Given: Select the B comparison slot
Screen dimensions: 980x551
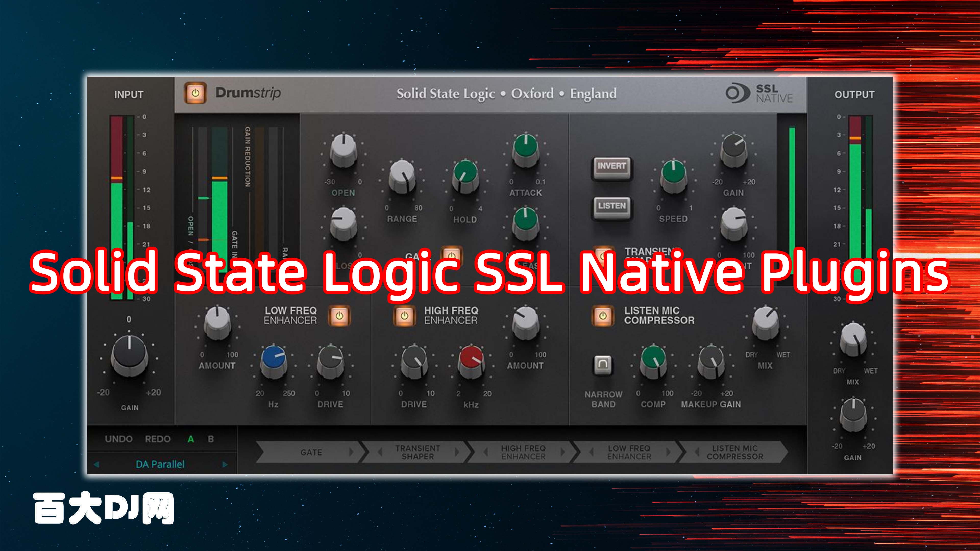Looking at the screenshot, I should coord(211,439).
